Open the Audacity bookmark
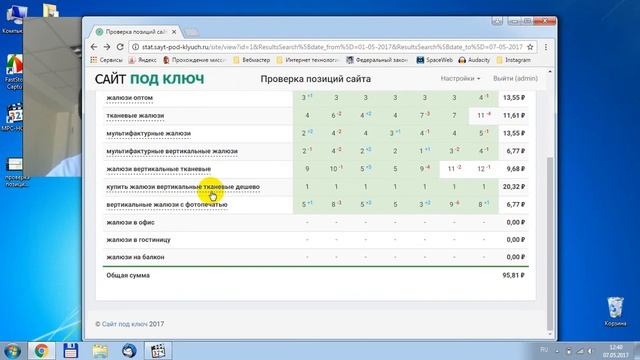This screenshot has width=640, height=360. click(474, 60)
